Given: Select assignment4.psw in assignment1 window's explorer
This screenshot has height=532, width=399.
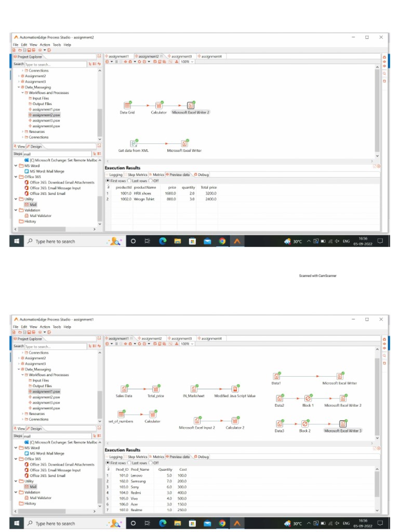Looking at the screenshot, I should click(x=45, y=408).
